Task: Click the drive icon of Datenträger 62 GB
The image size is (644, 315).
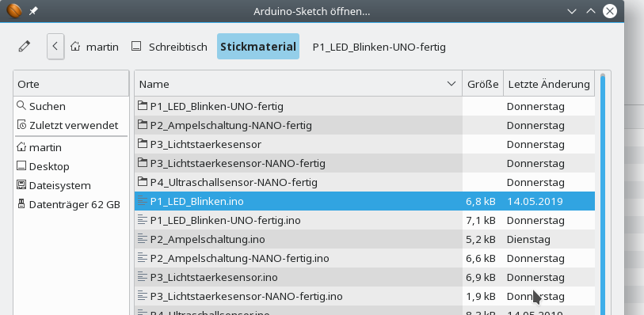Action: tap(21, 204)
